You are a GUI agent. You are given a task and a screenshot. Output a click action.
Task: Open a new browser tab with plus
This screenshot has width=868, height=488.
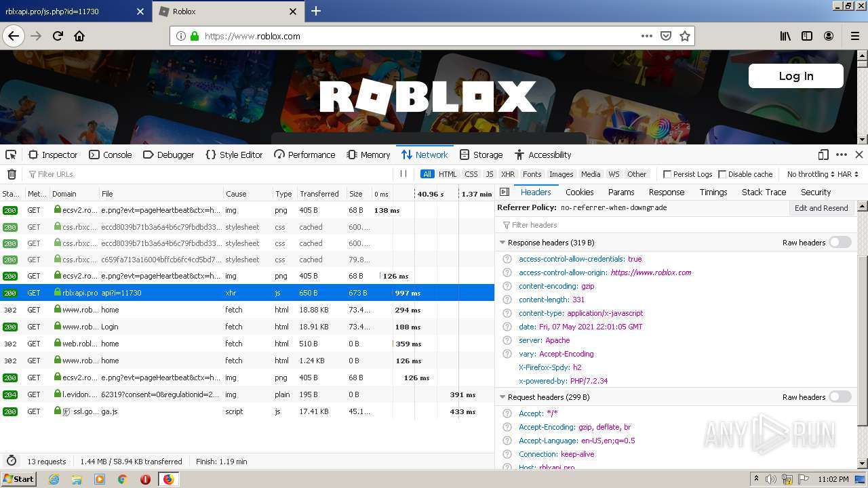(x=316, y=11)
